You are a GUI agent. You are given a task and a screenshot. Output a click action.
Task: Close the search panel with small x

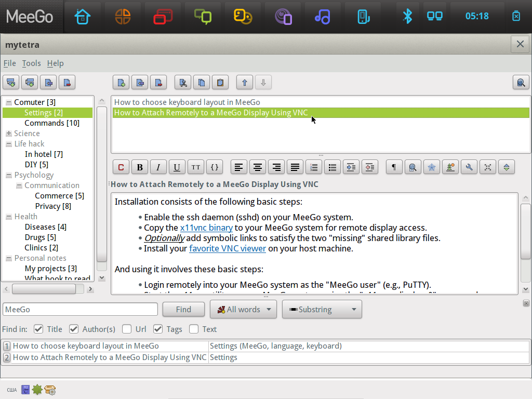tap(526, 303)
